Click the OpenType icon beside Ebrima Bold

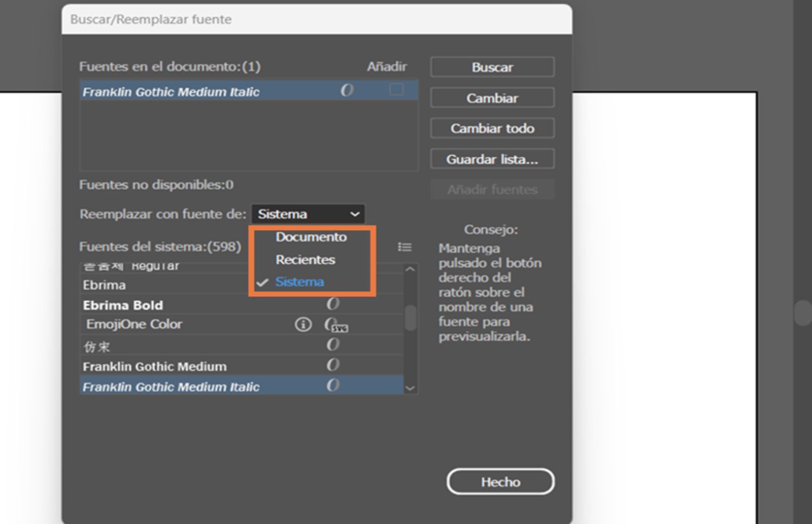click(x=332, y=304)
